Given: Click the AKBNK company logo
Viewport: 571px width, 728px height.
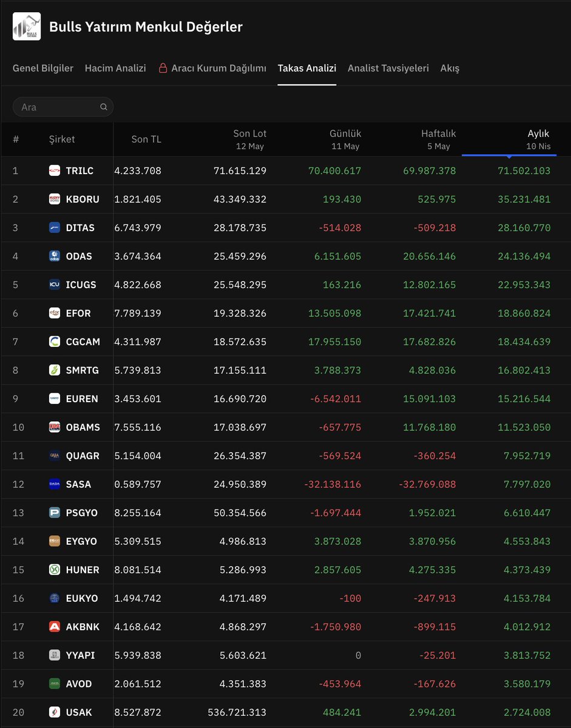Looking at the screenshot, I should click(x=55, y=627).
